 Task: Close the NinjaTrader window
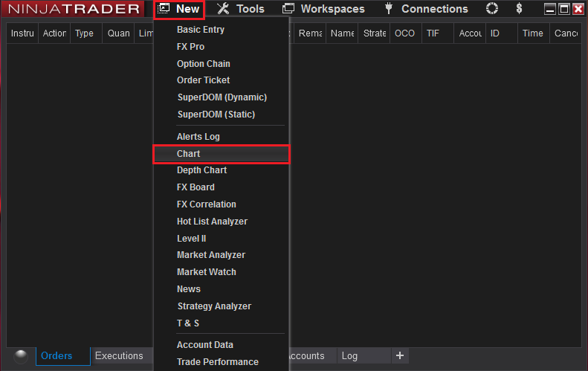click(x=578, y=9)
